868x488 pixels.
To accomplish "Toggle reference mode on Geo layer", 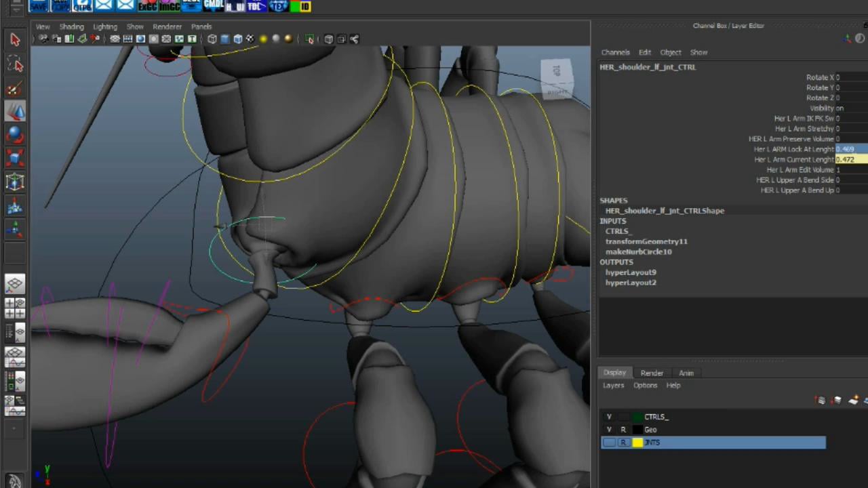I will coord(623,430).
